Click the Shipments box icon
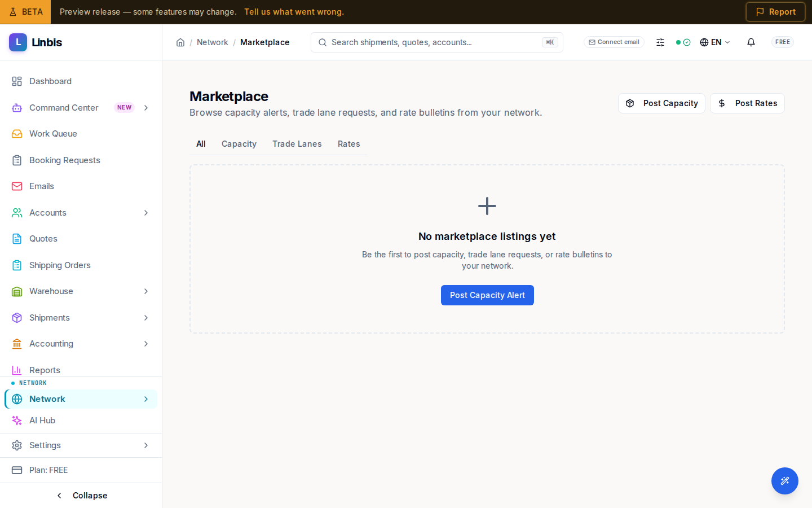The width and height of the screenshot is (812, 508). pyautogui.click(x=17, y=318)
